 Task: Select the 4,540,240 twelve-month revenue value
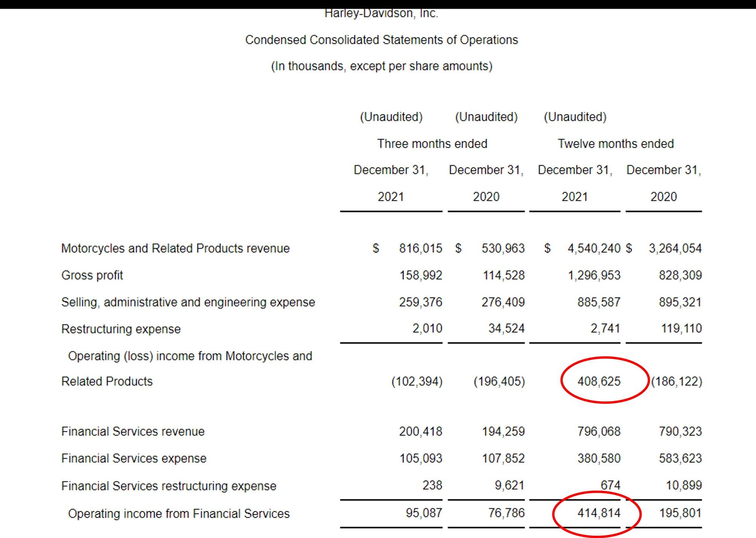click(x=594, y=248)
